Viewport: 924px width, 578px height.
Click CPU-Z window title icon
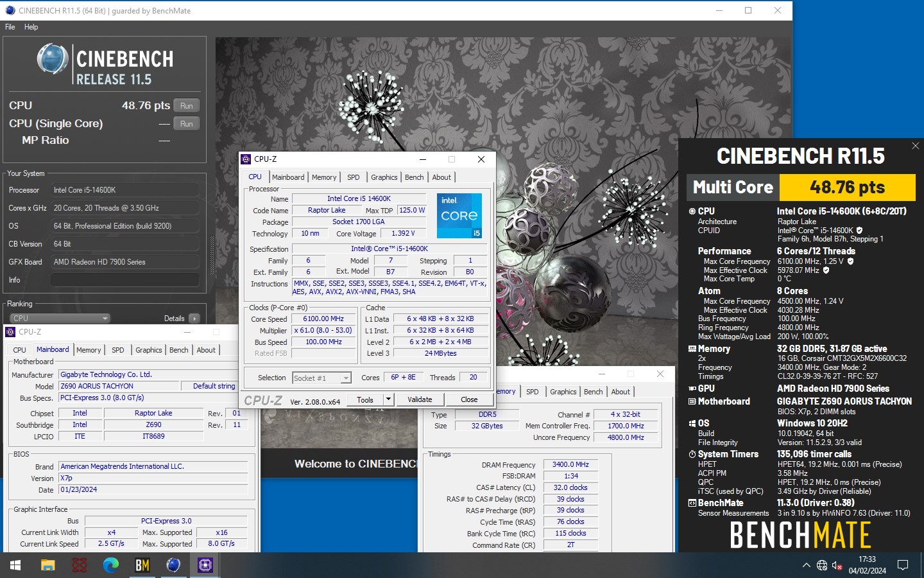245,159
